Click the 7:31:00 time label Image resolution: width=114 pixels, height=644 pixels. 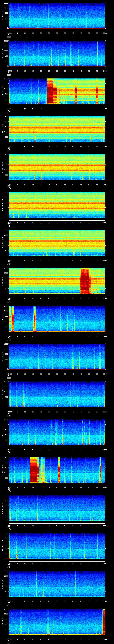click(x=9, y=374)
